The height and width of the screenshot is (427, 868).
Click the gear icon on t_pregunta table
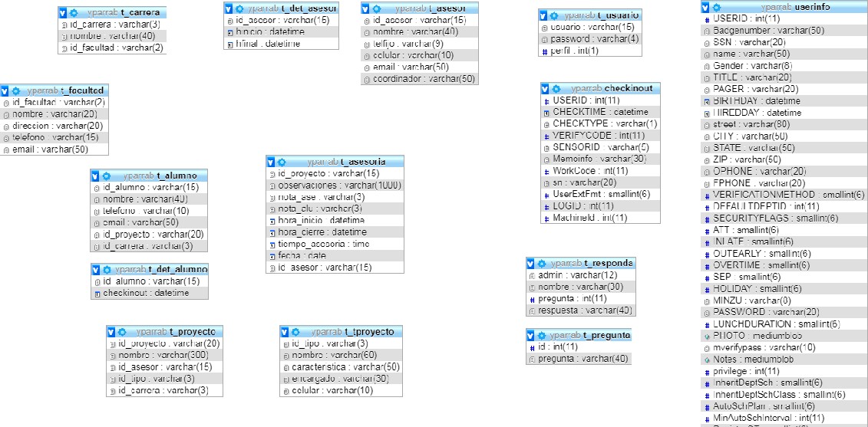(542, 336)
